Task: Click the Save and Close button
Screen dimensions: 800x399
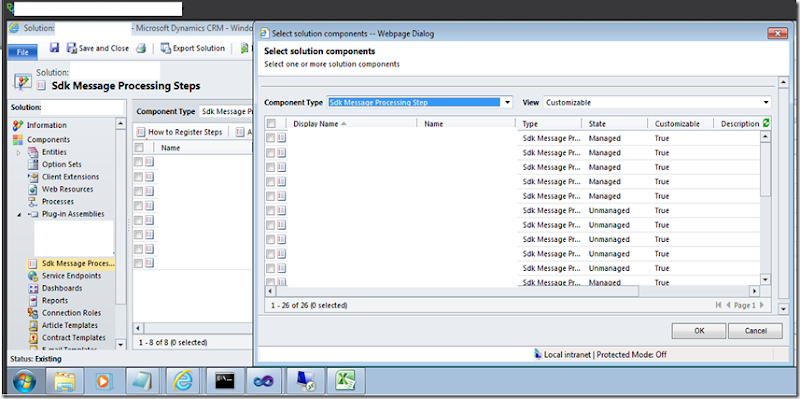Action: pos(98,48)
